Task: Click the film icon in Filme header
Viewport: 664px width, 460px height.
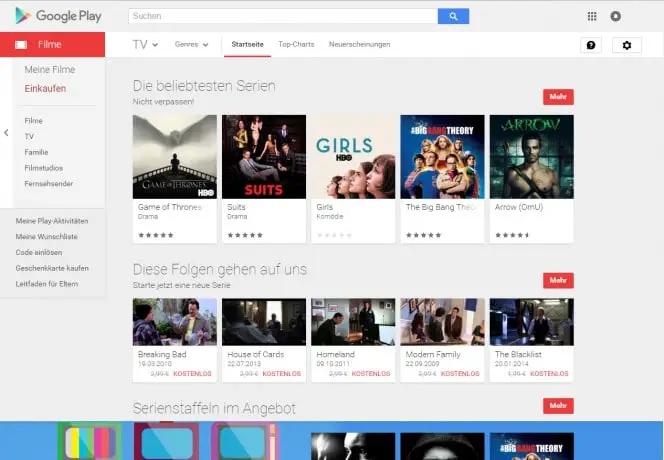Action: [21, 44]
